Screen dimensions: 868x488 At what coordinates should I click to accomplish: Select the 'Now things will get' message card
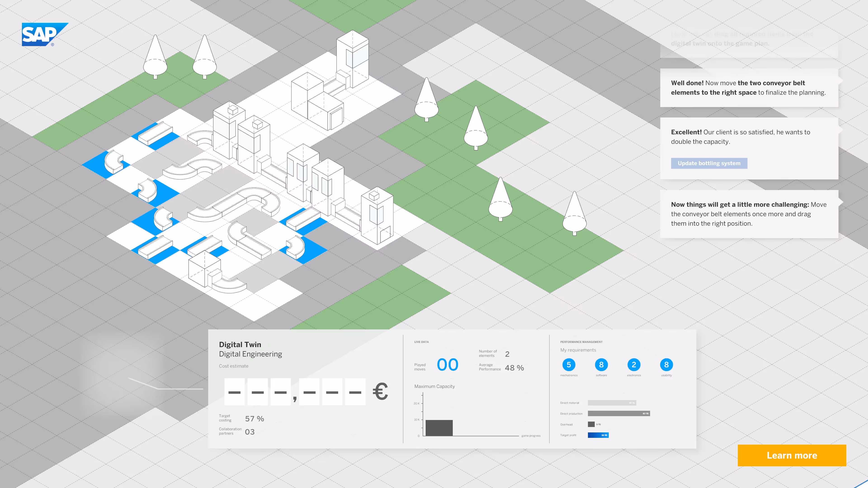click(x=749, y=214)
